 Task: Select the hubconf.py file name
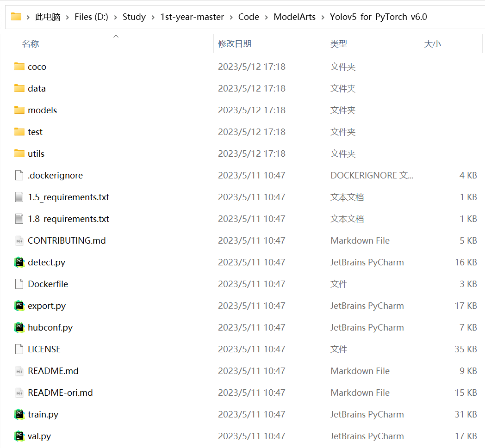[x=50, y=327]
